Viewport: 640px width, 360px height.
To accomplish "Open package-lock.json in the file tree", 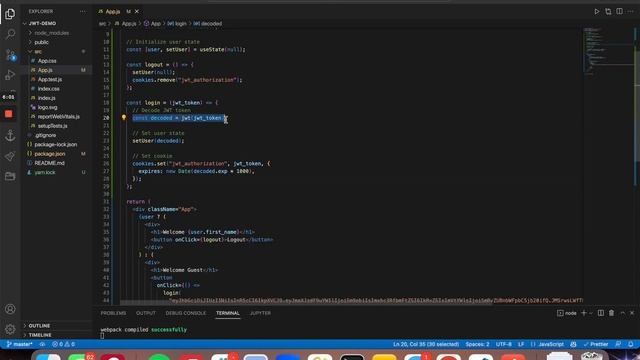I will [56, 144].
